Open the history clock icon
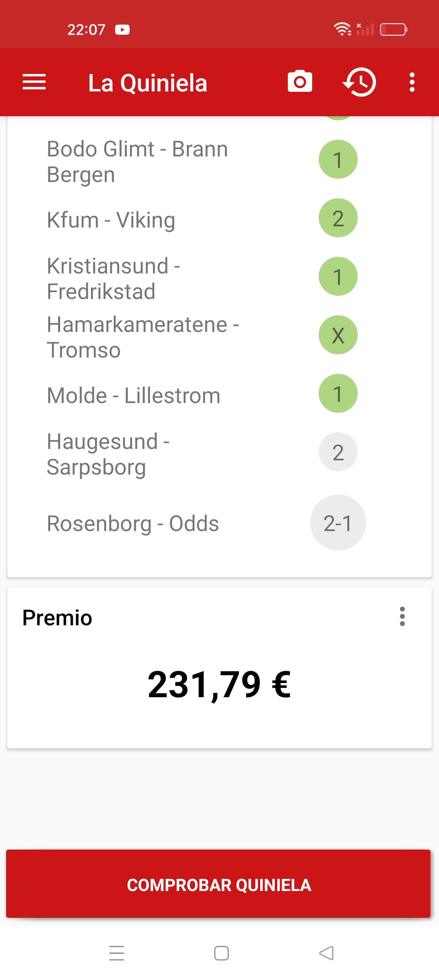 click(x=359, y=82)
